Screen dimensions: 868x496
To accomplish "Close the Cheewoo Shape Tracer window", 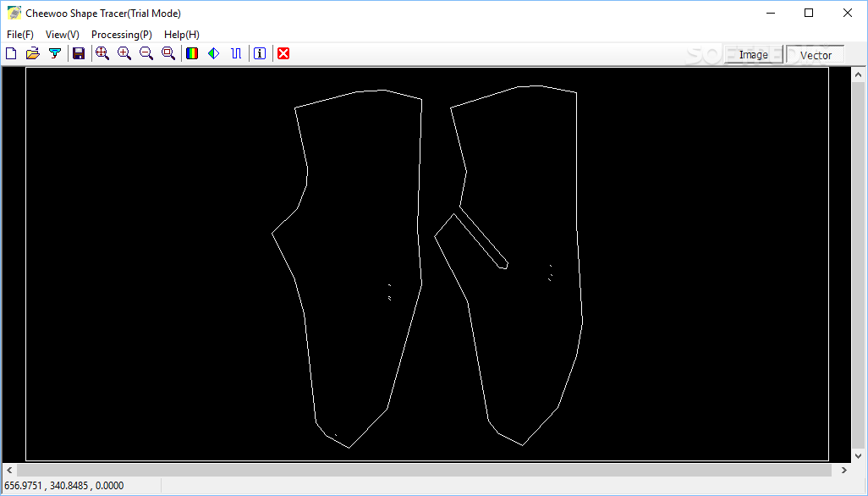I will (848, 13).
